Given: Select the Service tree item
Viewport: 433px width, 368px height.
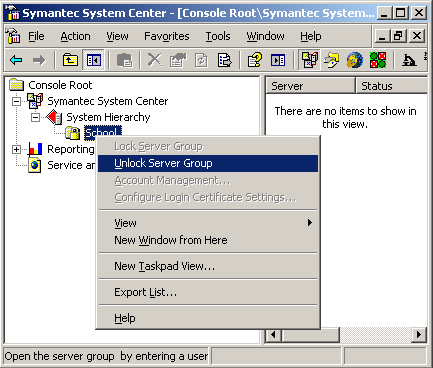Looking at the screenshot, I should pyautogui.click(x=71, y=165).
